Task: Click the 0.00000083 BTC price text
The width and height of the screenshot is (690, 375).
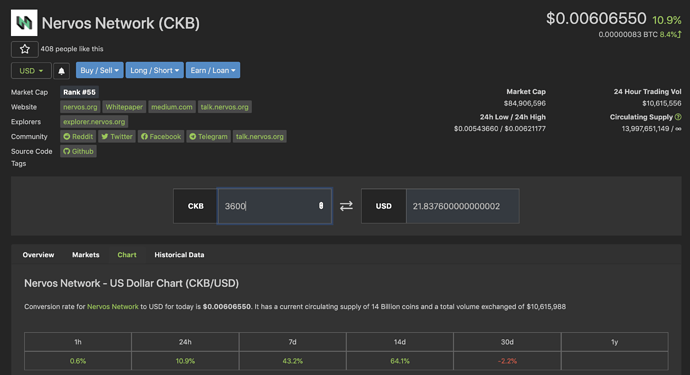Action: (628, 34)
